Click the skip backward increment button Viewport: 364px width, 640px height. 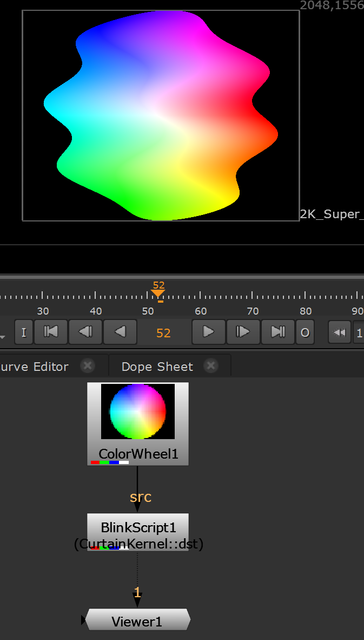pyautogui.click(x=340, y=332)
